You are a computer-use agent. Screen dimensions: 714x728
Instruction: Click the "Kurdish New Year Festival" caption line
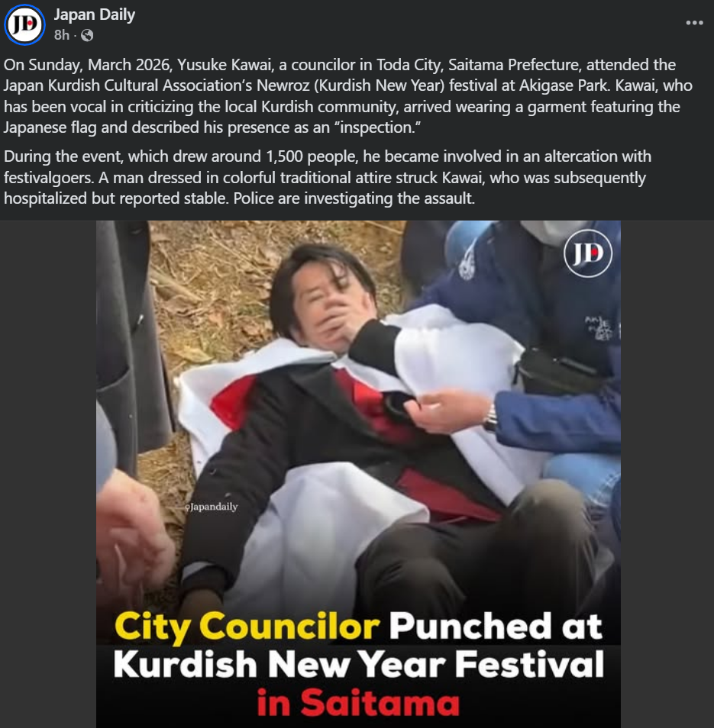point(358,665)
